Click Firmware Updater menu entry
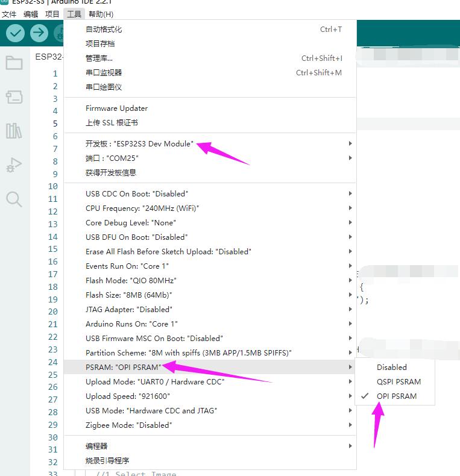 [x=116, y=108]
